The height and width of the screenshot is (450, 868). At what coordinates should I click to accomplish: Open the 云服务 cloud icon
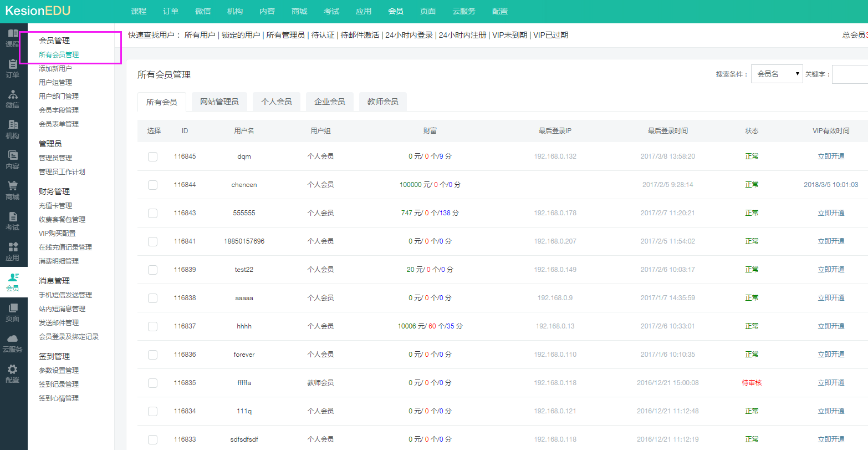point(13,340)
